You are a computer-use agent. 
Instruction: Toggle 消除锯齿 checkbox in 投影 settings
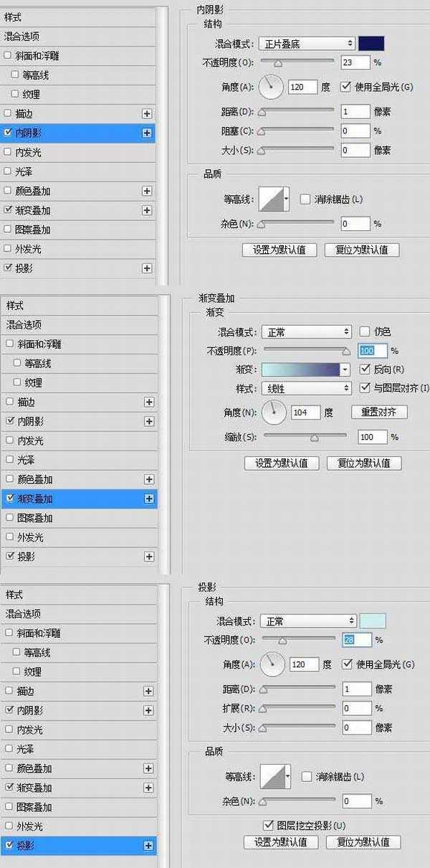click(x=307, y=777)
